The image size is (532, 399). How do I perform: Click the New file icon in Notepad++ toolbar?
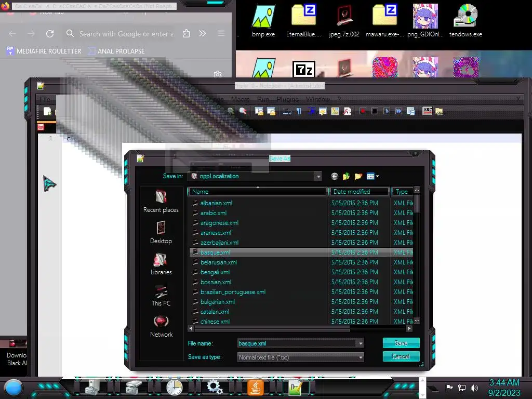pyautogui.click(x=47, y=111)
